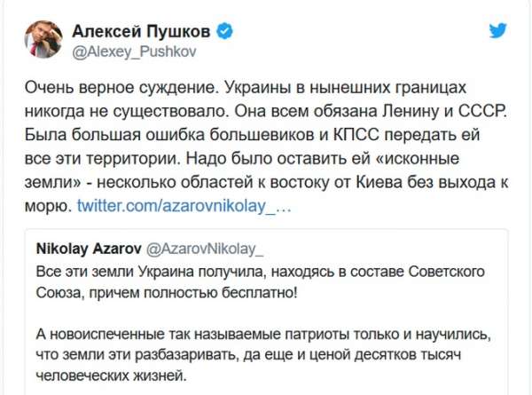Click the blue Twitter bird logo
532x395 pixels.
[499, 32]
